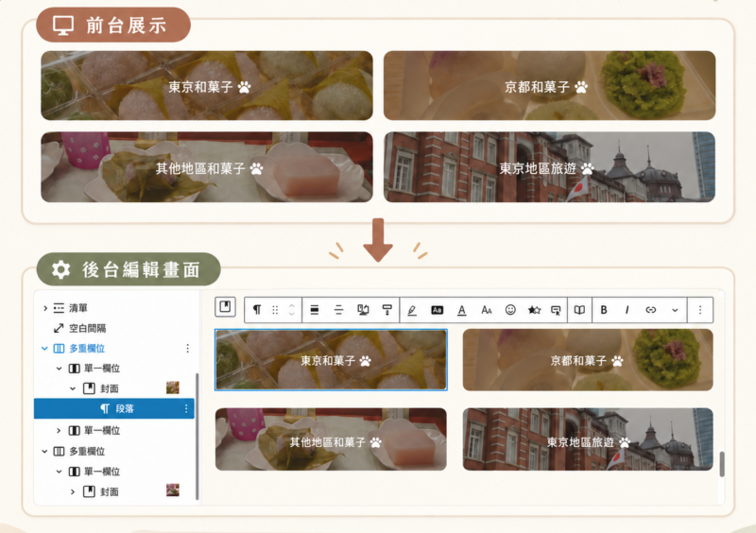The image size is (756, 533).
Task: Open the block align icon with thick bar
Action: click(315, 310)
